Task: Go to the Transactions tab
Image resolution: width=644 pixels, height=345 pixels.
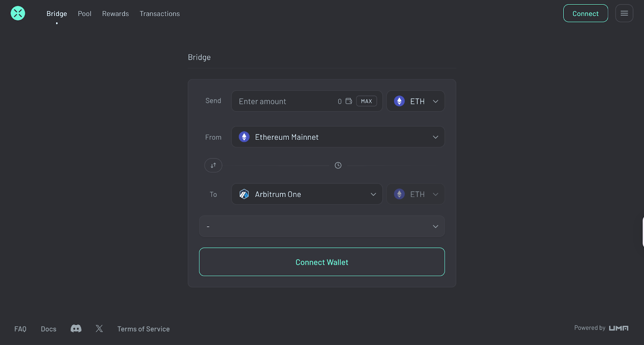Action: (x=160, y=14)
